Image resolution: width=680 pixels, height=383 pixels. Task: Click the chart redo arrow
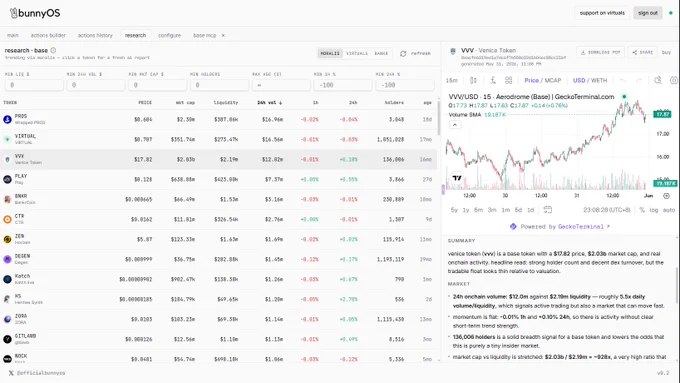(x=638, y=80)
